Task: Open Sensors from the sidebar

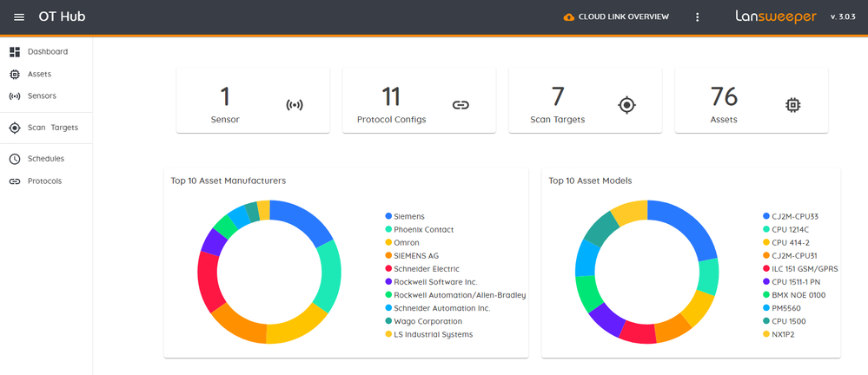Action: pyautogui.click(x=42, y=96)
